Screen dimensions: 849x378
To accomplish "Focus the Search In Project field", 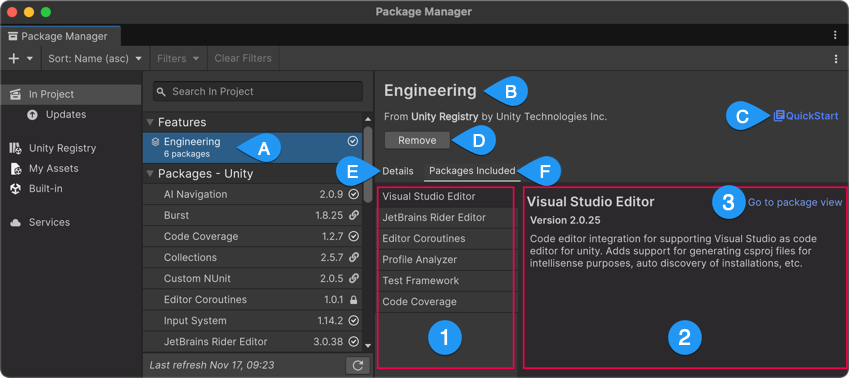I will pyautogui.click(x=258, y=92).
